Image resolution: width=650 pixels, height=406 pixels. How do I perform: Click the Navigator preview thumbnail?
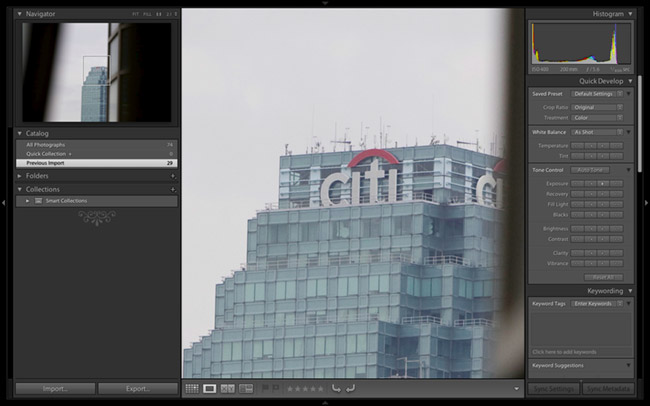(97, 72)
